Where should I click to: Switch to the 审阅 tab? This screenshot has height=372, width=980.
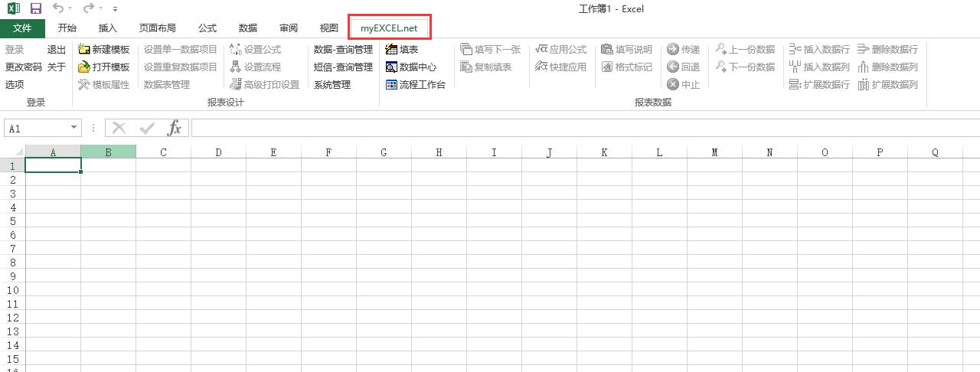tap(289, 28)
